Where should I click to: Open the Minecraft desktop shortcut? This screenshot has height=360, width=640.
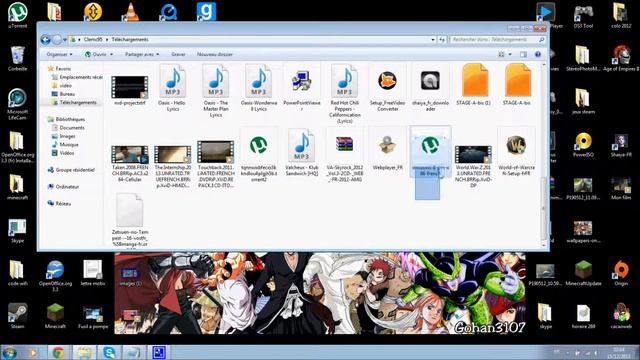(x=55, y=316)
